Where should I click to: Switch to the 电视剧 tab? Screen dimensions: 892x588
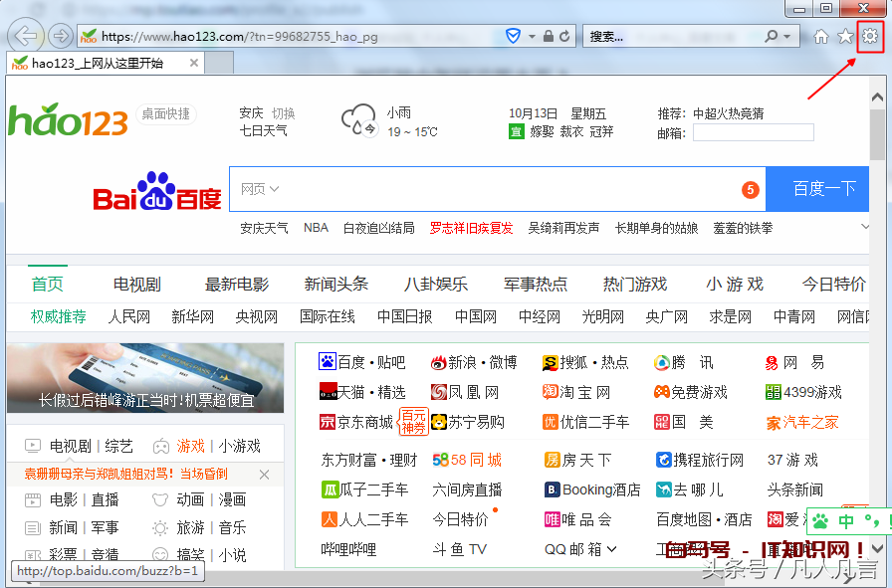(136, 285)
